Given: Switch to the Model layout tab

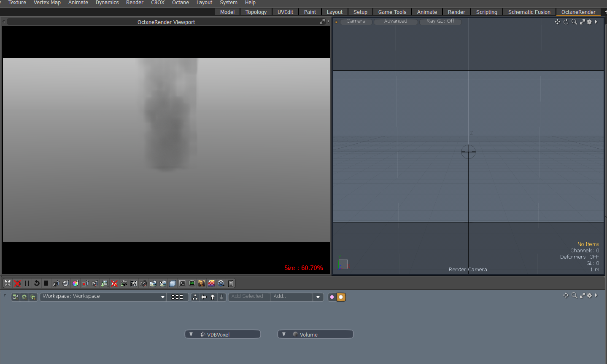Looking at the screenshot, I should click(x=227, y=12).
